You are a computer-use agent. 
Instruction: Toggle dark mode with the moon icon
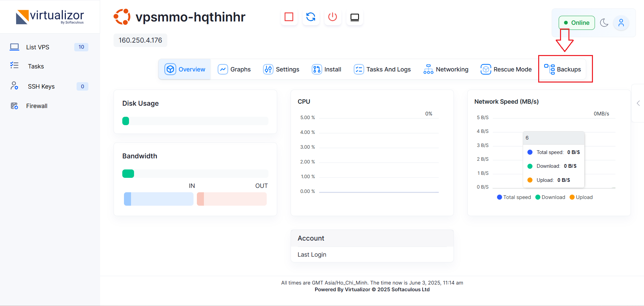coord(604,23)
